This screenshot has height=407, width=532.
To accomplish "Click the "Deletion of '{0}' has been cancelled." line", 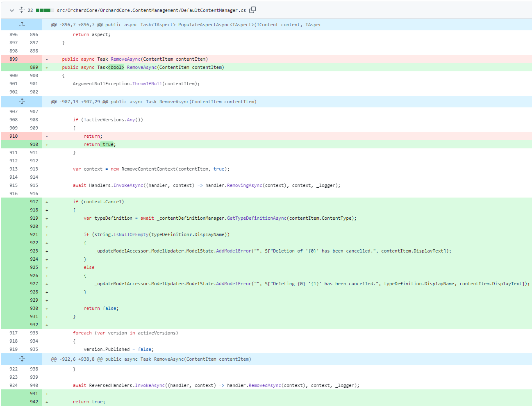I will click(273, 251).
